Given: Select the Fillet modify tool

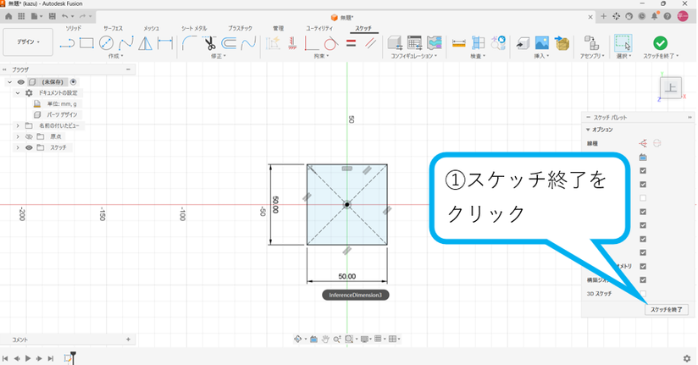Looking at the screenshot, I should (x=189, y=43).
